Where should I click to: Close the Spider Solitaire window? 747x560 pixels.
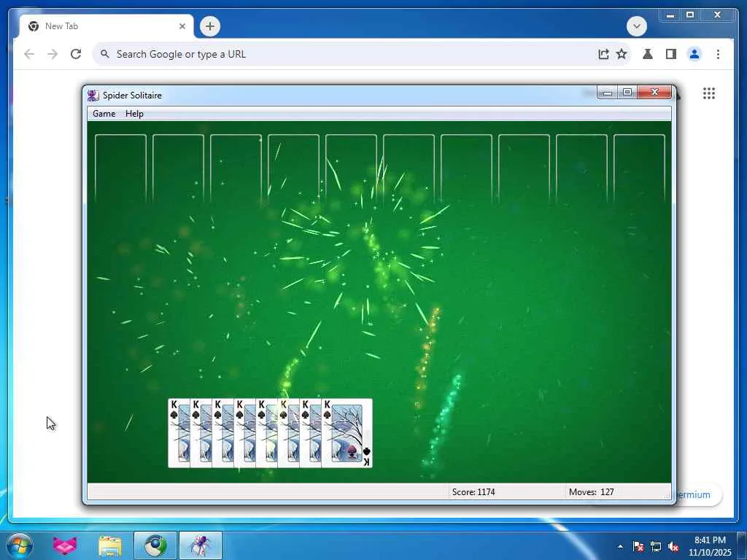click(654, 93)
